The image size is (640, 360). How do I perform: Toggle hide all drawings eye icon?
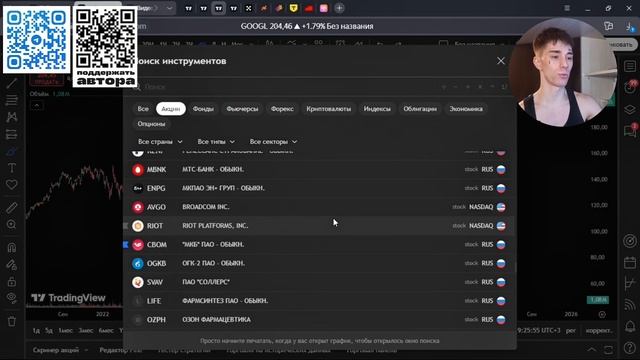coord(11,298)
